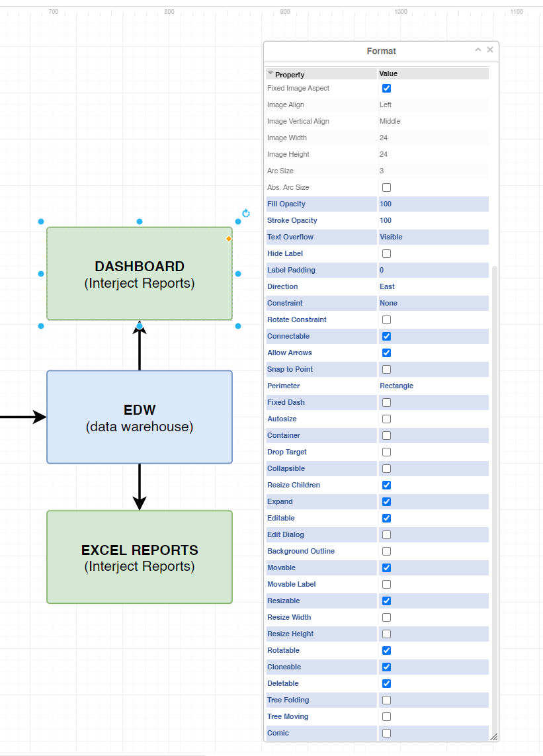The image size is (543, 756).
Task: Click the DASHBOARD Interject Reports shape
Action: pyautogui.click(x=140, y=274)
